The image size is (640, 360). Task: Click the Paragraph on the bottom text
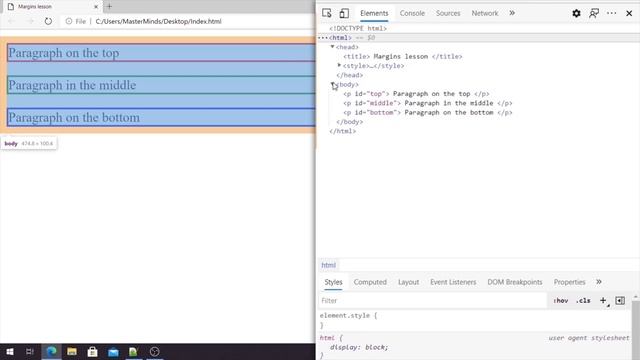point(74,118)
